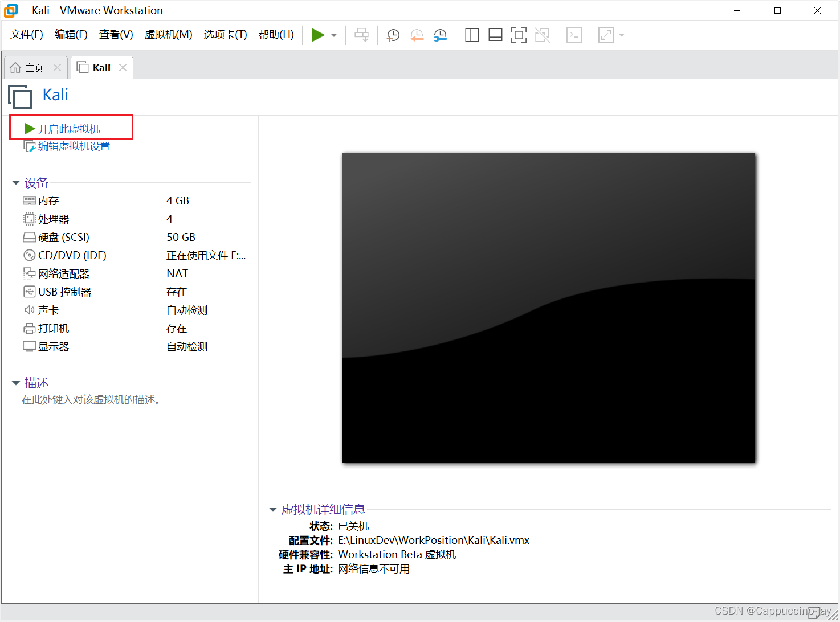Select the 处理器 processor device row
Viewport: 840px width, 622px height.
click(134, 219)
